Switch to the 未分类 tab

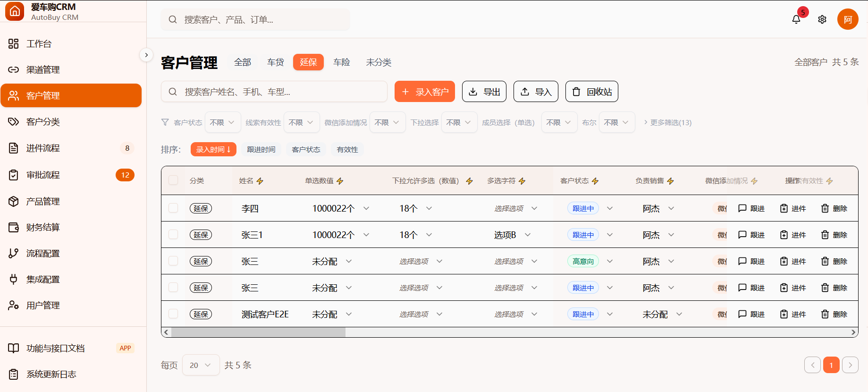click(379, 62)
